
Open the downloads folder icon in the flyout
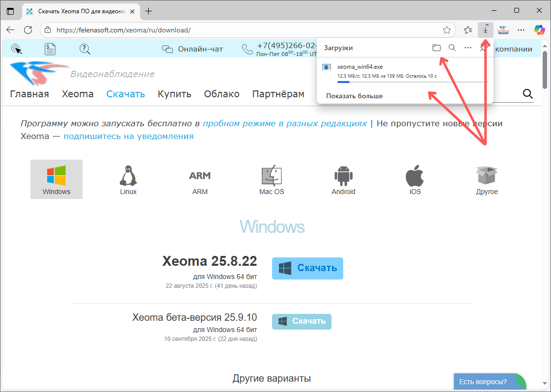pos(437,48)
